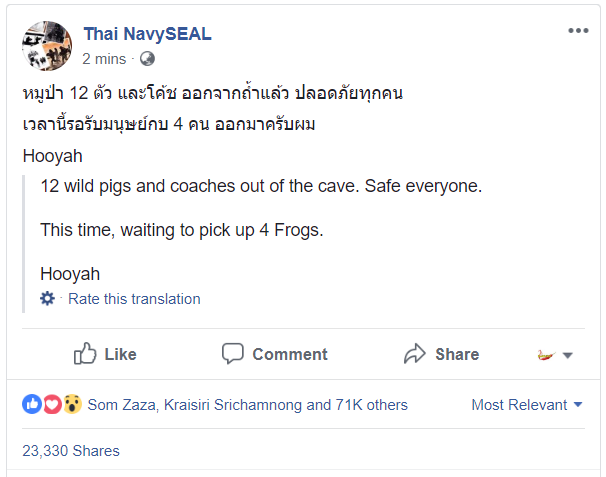This screenshot has height=477, width=606.
Task: Click the thumbs-up Like icon
Action: pyautogui.click(x=86, y=353)
